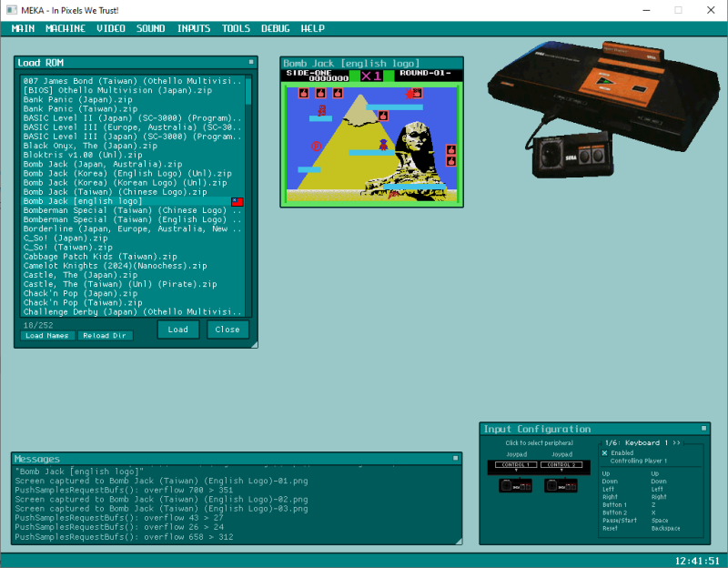The width and height of the screenshot is (728, 568).
Task: Click the 'Z' key binding value
Action: click(653, 505)
